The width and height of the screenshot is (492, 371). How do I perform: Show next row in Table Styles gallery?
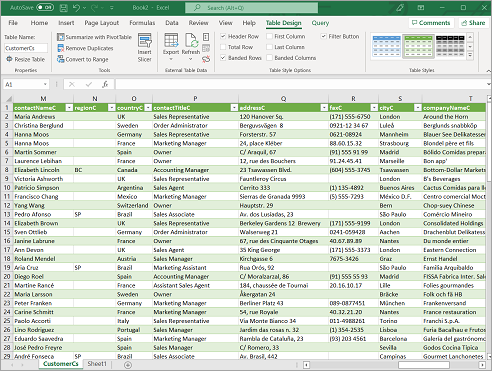click(470, 46)
